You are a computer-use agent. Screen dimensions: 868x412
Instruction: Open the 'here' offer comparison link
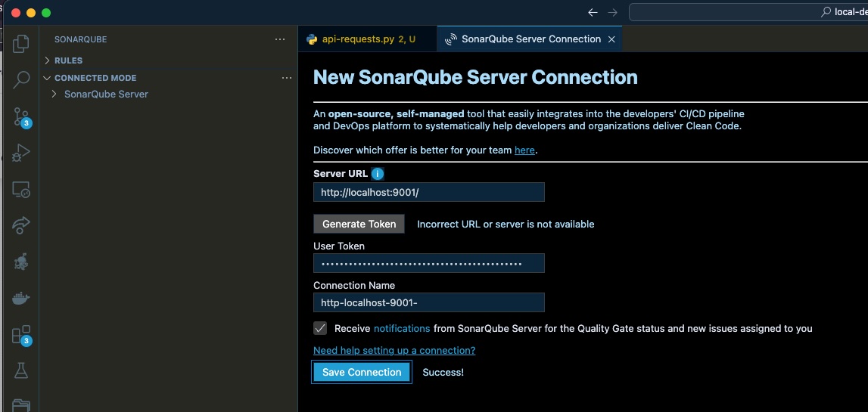coord(524,150)
